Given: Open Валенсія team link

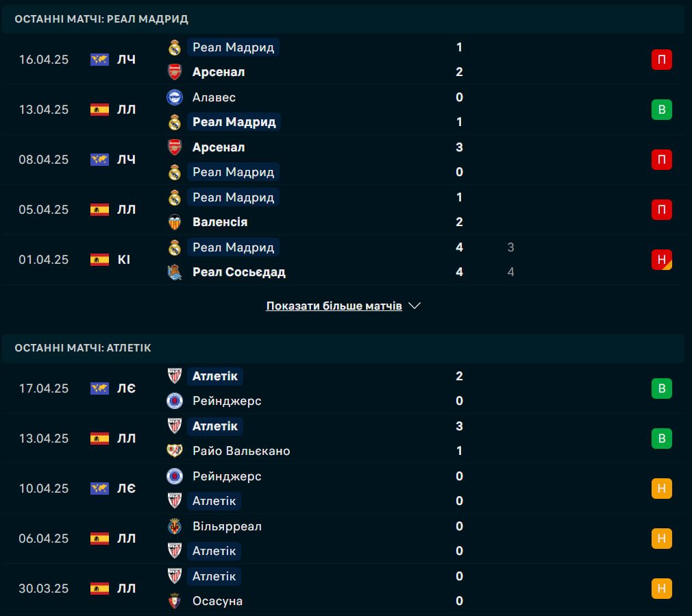Looking at the screenshot, I should coord(220,222).
